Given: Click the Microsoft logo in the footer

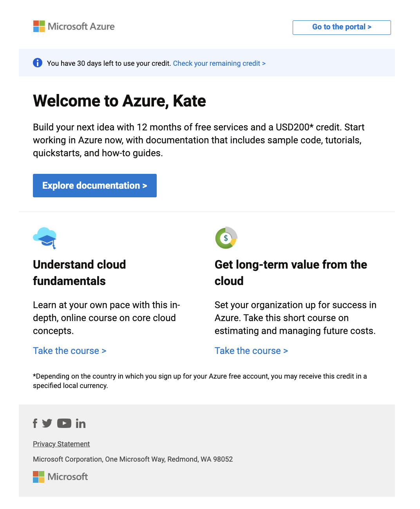Looking at the screenshot, I should click(x=60, y=477).
